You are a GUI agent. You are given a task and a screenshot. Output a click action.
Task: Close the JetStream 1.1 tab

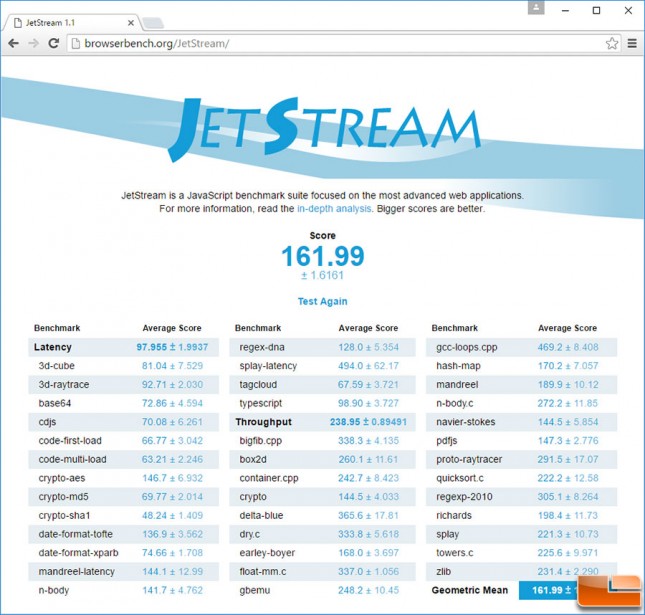pos(131,23)
